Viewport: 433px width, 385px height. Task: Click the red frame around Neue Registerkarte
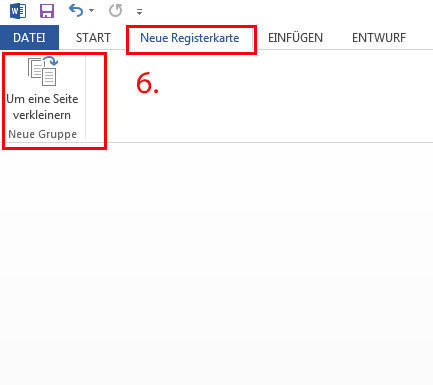191,40
